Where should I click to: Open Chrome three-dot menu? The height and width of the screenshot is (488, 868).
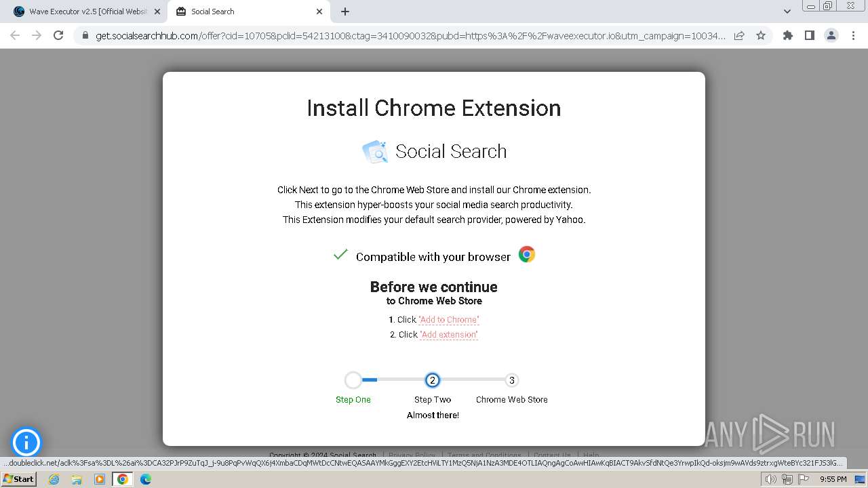tap(853, 35)
